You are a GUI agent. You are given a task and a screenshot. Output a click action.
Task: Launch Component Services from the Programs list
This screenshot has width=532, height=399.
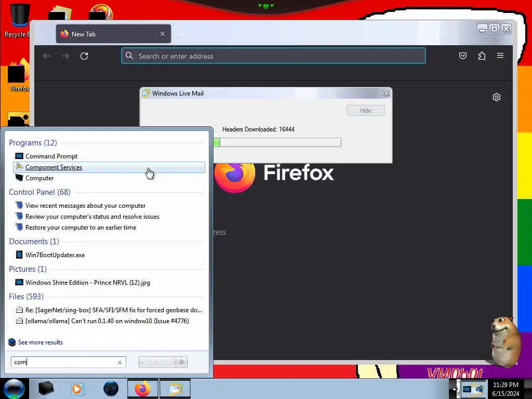click(x=109, y=167)
